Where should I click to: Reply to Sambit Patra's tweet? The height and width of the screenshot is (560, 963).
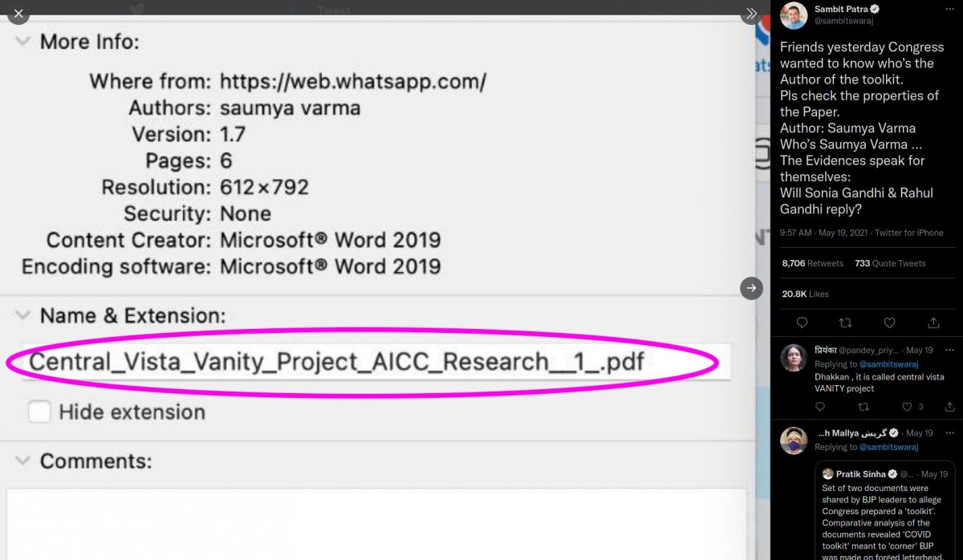coord(802,323)
